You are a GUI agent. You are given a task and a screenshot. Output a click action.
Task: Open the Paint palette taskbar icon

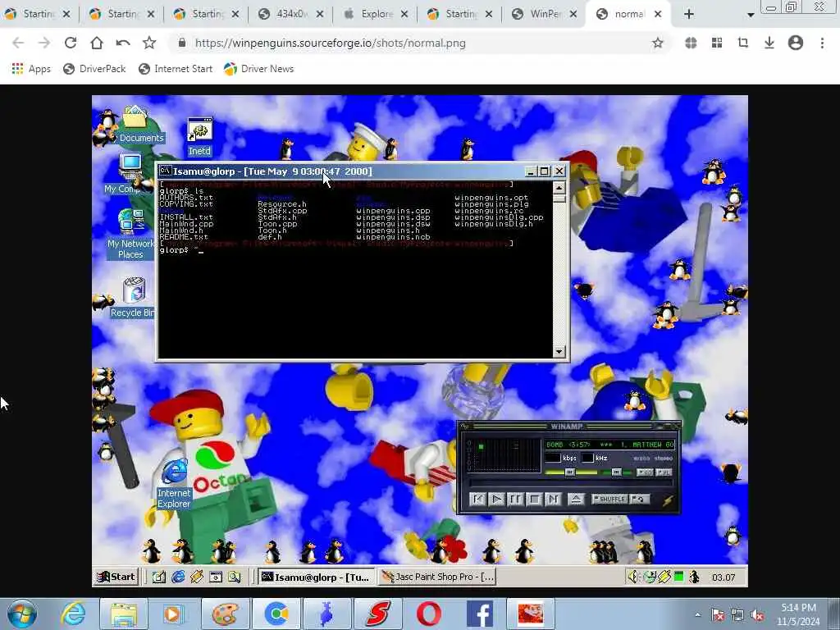pyautogui.click(x=225, y=614)
